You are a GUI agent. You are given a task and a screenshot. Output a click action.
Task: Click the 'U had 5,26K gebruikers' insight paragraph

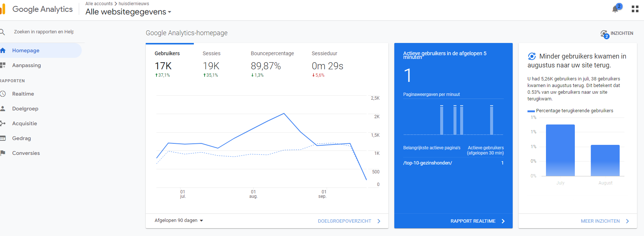click(x=574, y=89)
